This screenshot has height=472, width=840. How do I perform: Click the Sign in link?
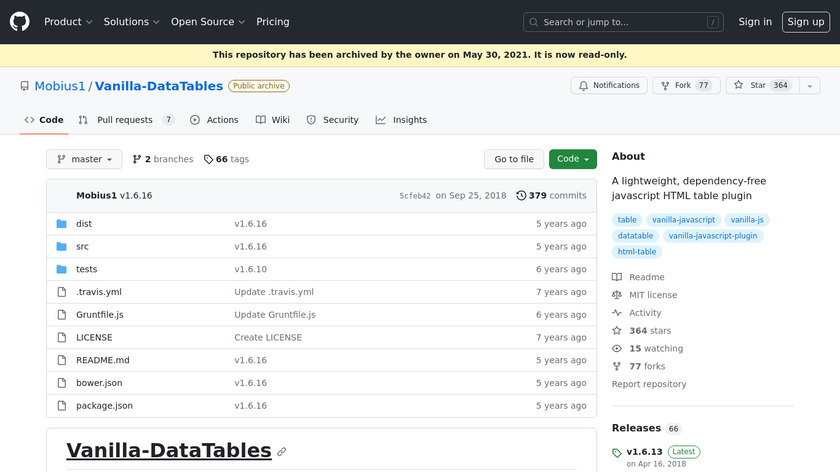pos(755,22)
